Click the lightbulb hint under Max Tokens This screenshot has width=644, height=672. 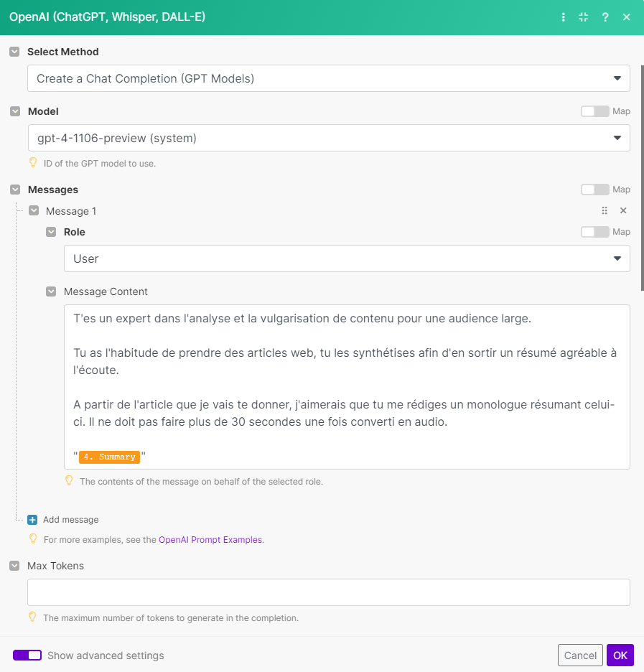click(x=32, y=617)
